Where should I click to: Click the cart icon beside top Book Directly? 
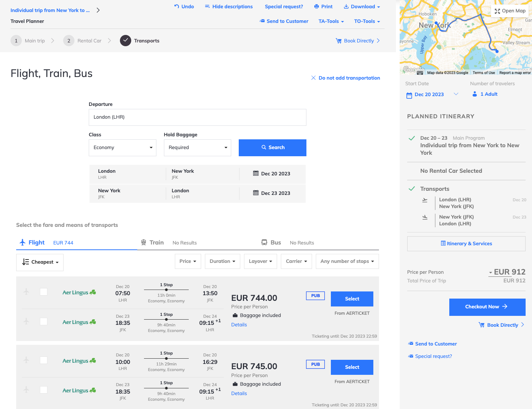coord(339,41)
